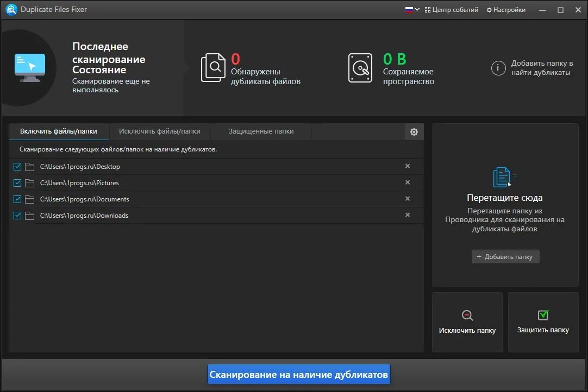
Task: Click the last scan monitor icon
Action: tap(30, 64)
